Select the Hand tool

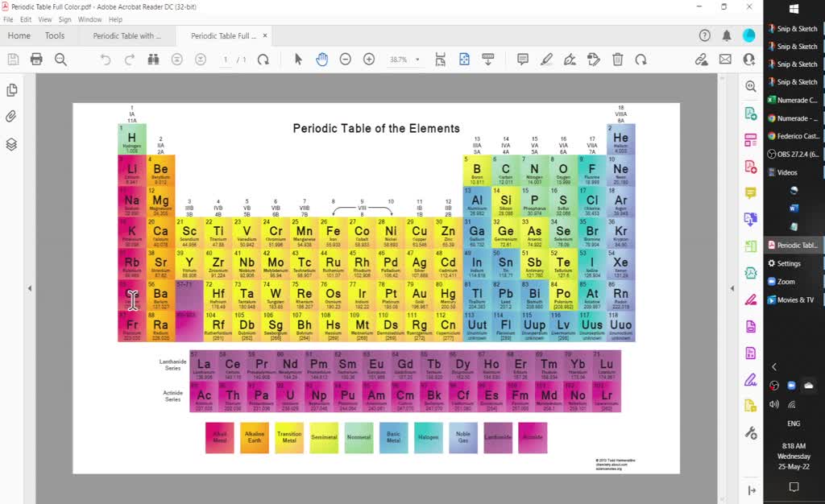click(x=323, y=60)
